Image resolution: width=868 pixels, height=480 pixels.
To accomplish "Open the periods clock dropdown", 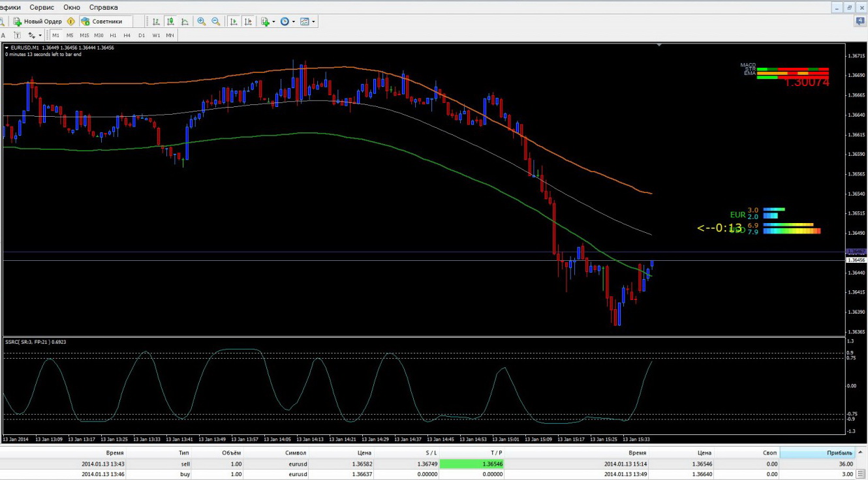I will click(x=287, y=22).
